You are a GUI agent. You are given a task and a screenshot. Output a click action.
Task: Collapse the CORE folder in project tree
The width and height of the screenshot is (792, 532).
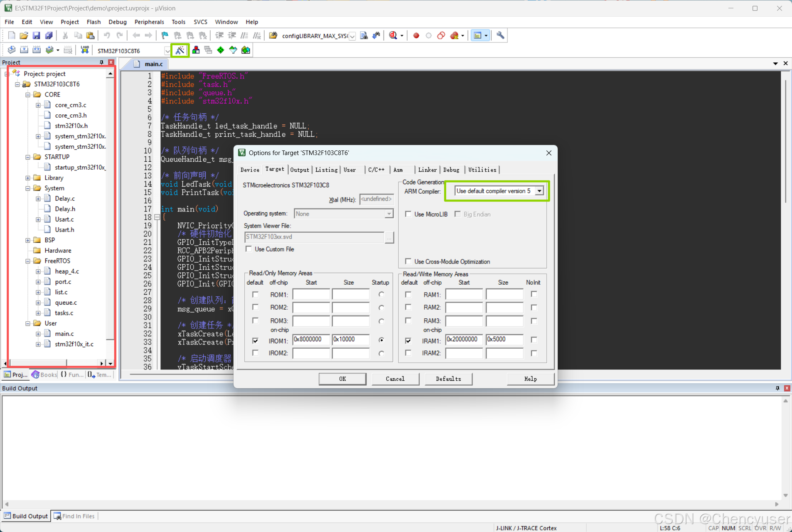click(x=28, y=94)
